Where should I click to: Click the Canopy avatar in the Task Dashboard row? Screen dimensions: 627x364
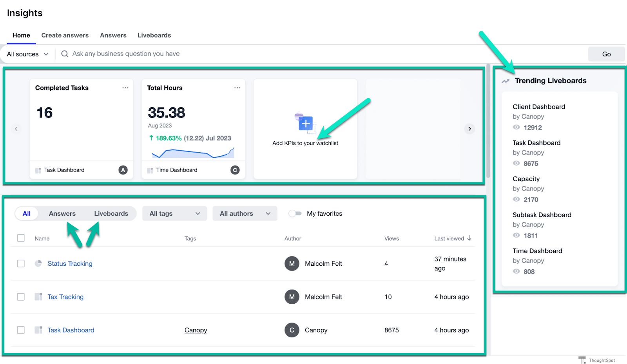tap(292, 330)
